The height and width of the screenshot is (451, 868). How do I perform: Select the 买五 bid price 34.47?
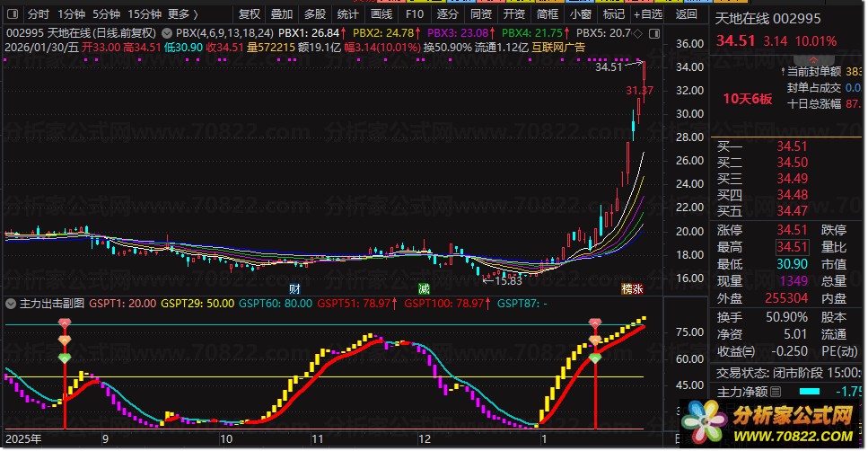coord(792,210)
